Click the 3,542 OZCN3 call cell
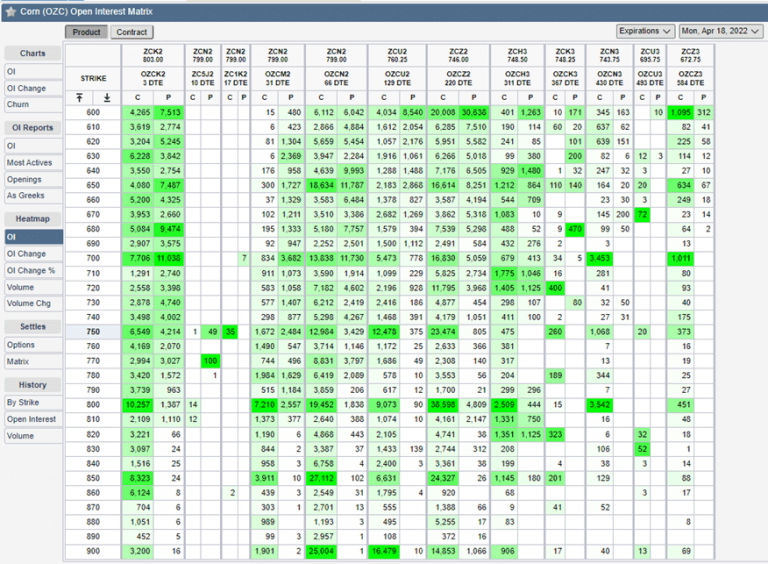Image resolution: width=768 pixels, height=564 pixels. click(x=600, y=405)
